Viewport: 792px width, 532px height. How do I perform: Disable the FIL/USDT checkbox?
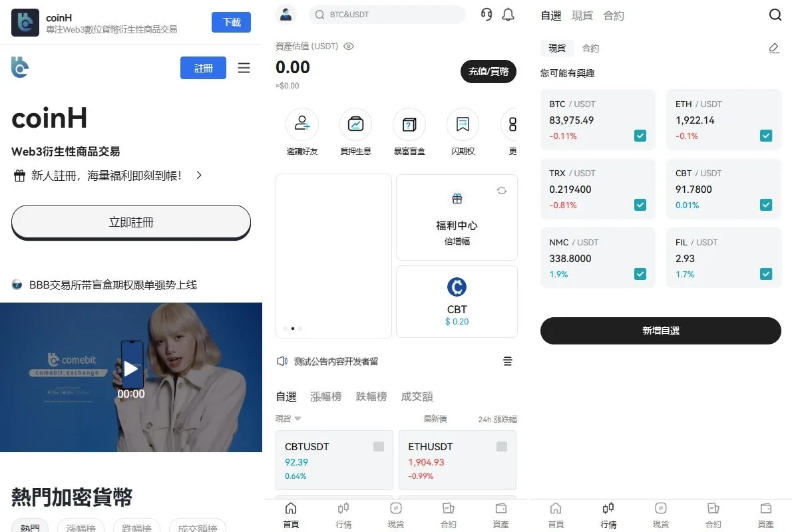[x=765, y=274]
